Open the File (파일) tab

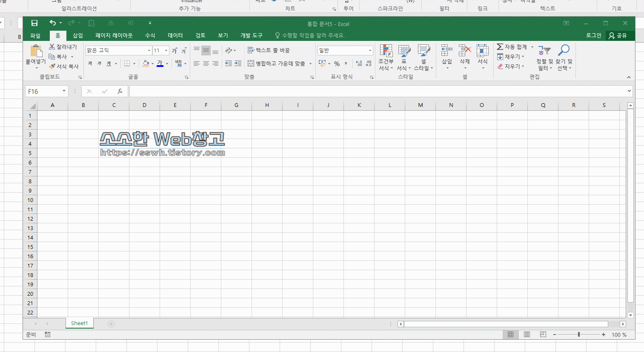[35, 36]
